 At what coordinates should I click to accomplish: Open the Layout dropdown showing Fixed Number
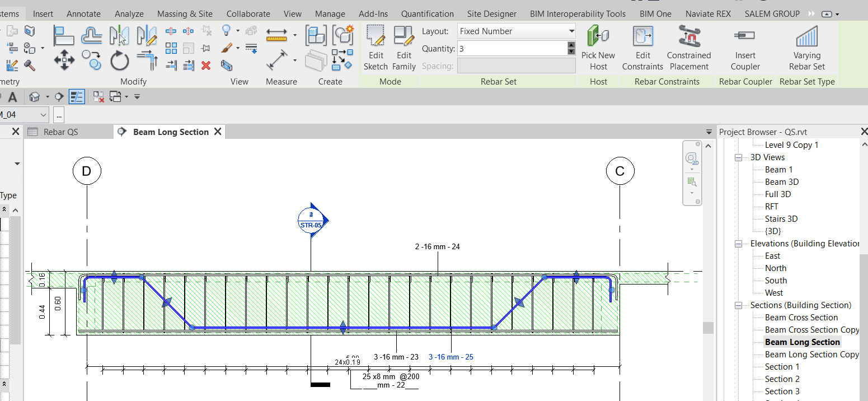570,31
